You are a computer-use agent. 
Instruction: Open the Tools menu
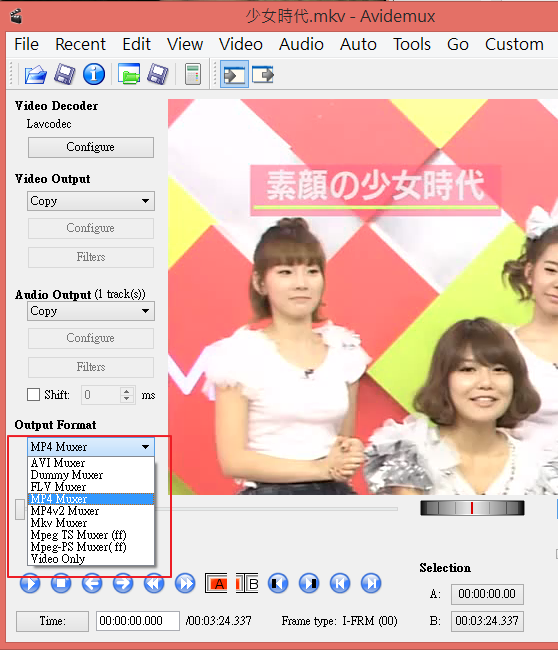412,44
